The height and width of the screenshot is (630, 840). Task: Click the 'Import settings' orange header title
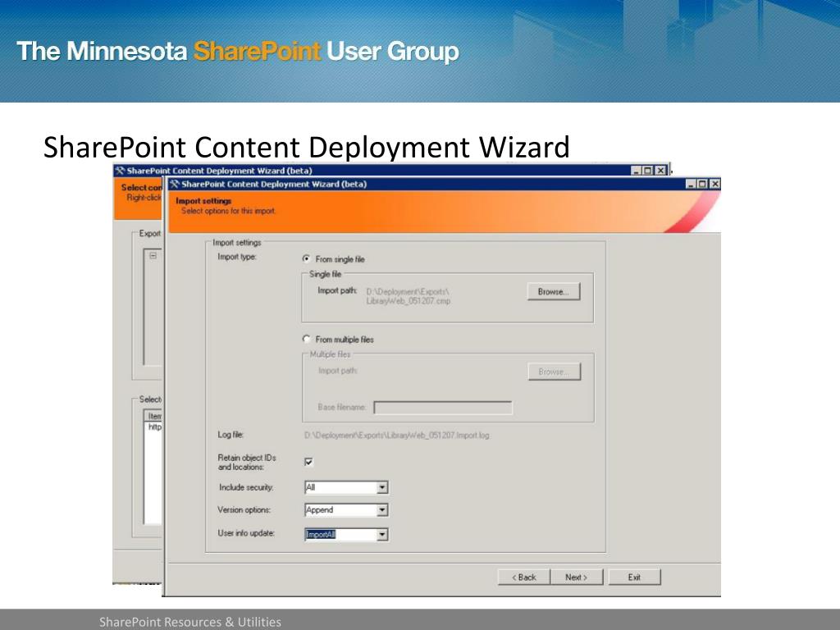[x=203, y=201]
